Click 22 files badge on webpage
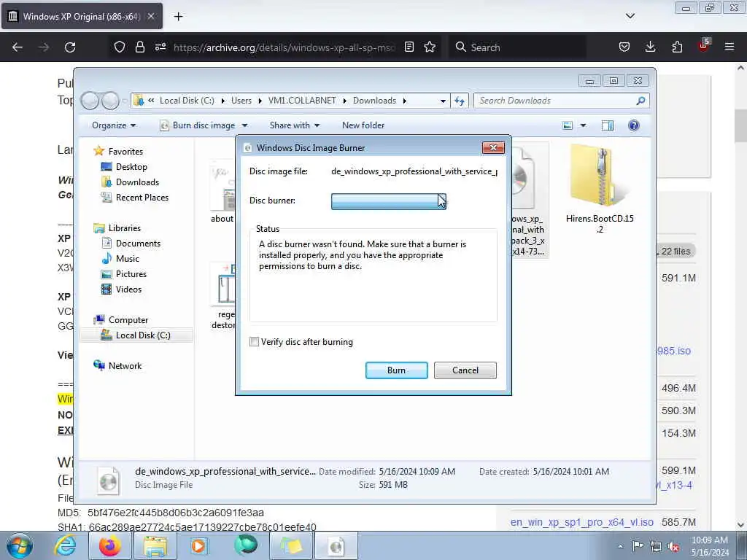Viewport: 747px width, 560px height. coord(676,252)
